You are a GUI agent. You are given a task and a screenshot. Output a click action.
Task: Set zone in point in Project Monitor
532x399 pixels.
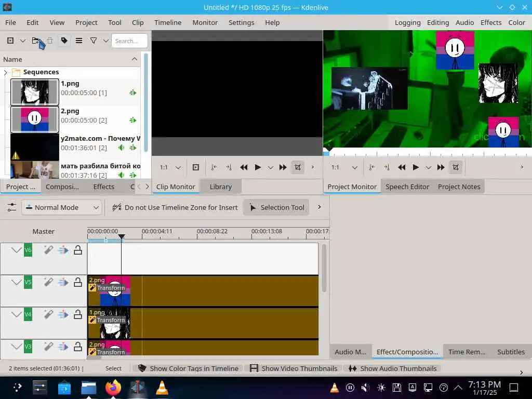pyautogui.click(x=372, y=167)
